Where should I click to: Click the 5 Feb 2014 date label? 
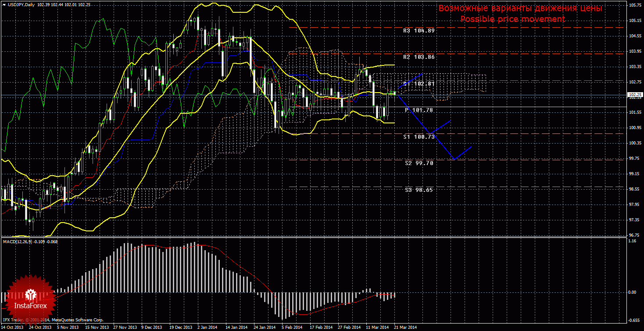(x=291, y=327)
